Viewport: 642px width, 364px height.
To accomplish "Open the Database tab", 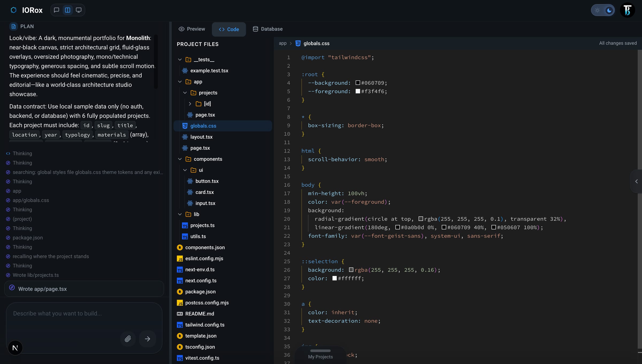I will (x=268, y=29).
